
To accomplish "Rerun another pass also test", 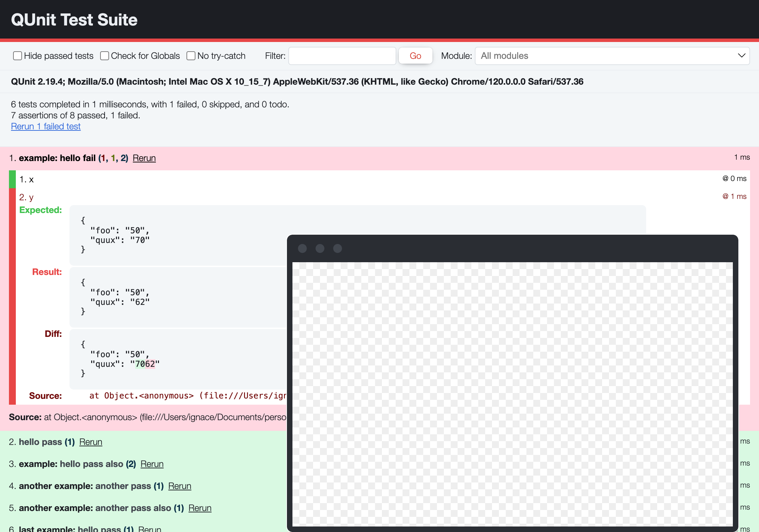I will pyautogui.click(x=200, y=508).
